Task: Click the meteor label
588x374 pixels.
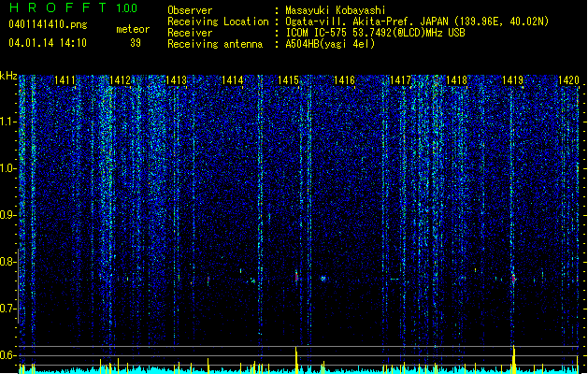Action: 133,29
